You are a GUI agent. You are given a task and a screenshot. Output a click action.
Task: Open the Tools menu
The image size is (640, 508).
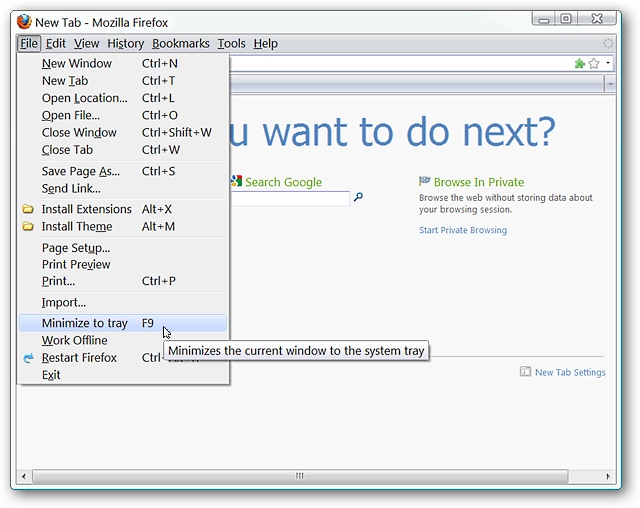click(231, 43)
